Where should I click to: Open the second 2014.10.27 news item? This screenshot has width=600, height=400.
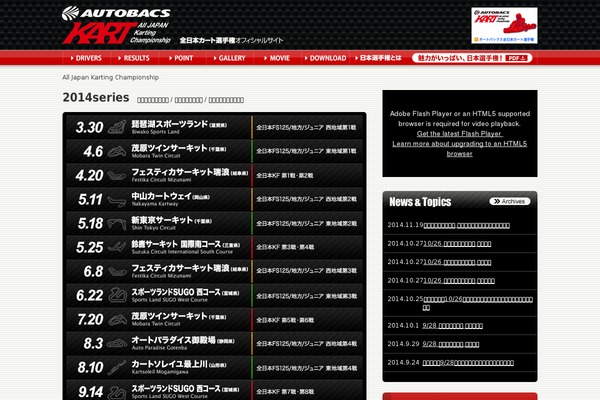[457, 262]
